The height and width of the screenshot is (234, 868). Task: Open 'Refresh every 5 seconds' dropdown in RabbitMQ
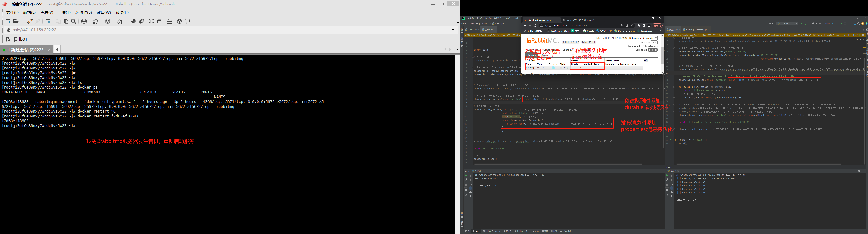coord(643,38)
